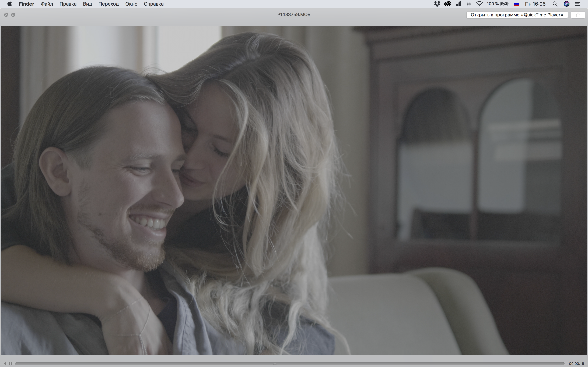588x367 pixels.
Task: Mute the video with the speaker icon
Action: (x=5, y=363)
